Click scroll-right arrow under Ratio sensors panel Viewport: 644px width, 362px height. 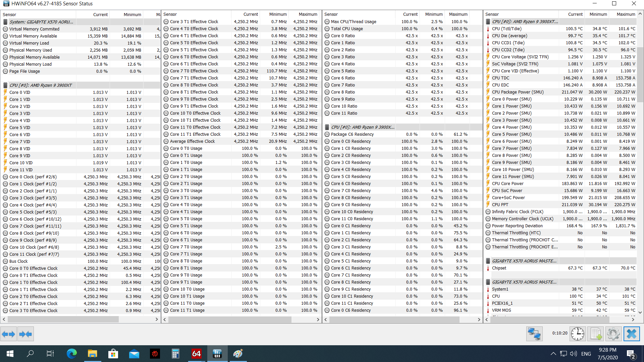coord(479,320)
